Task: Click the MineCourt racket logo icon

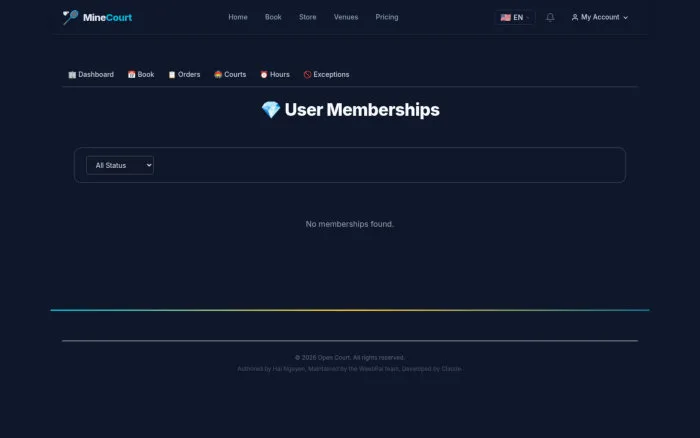Action: pyautogui.click(x=70, y=17)
